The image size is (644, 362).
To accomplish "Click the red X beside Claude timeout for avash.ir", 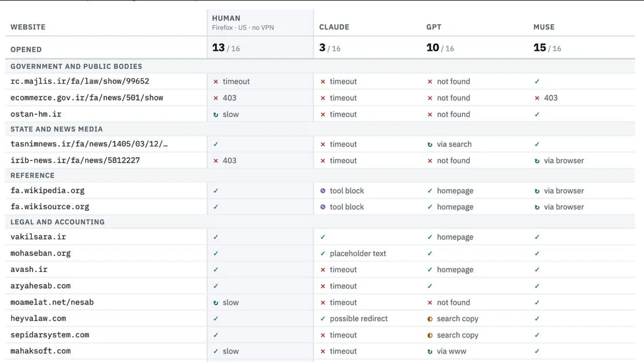I will click(322, 270).
